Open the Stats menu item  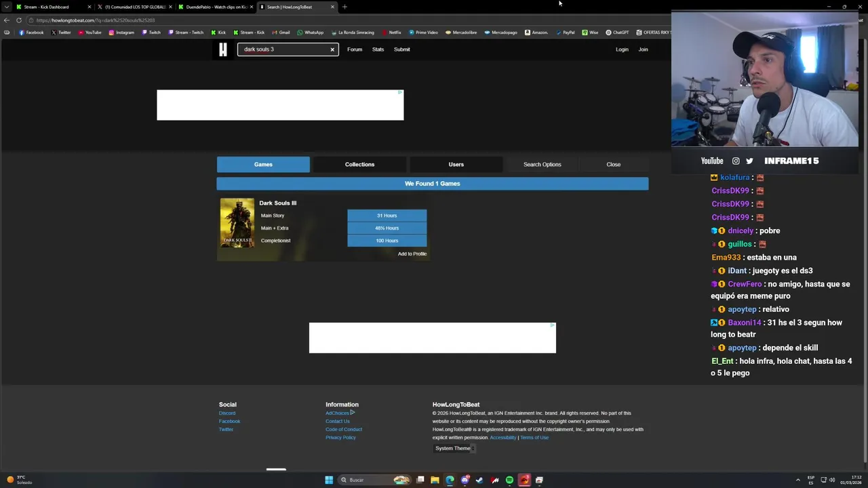point(378,49)
